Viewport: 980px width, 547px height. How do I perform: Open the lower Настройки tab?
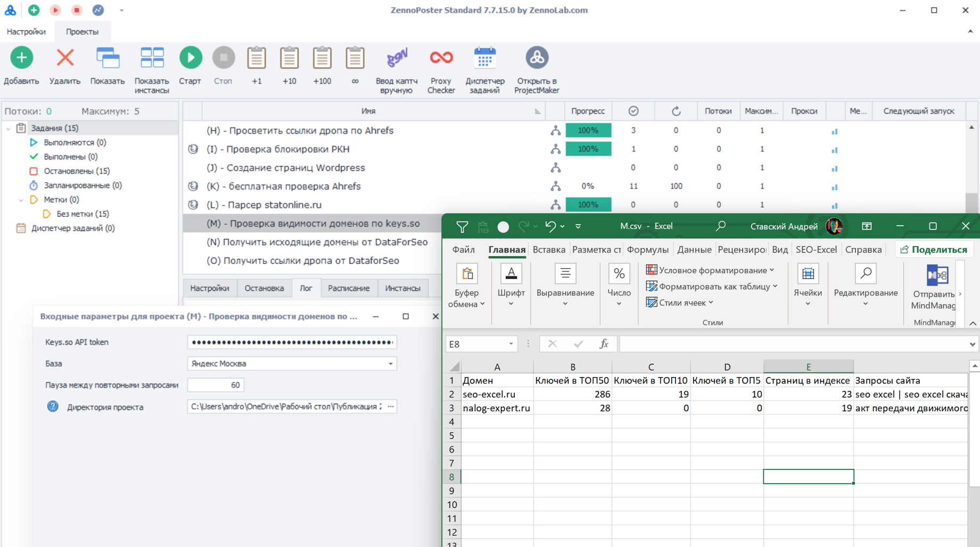(x=210, y=288)
